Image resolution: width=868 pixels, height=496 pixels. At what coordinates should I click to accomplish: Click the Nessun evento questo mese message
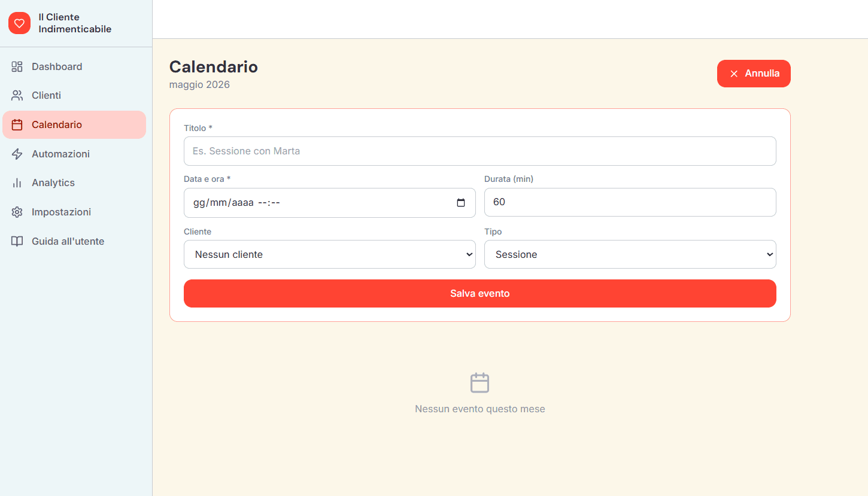[480, 409]
